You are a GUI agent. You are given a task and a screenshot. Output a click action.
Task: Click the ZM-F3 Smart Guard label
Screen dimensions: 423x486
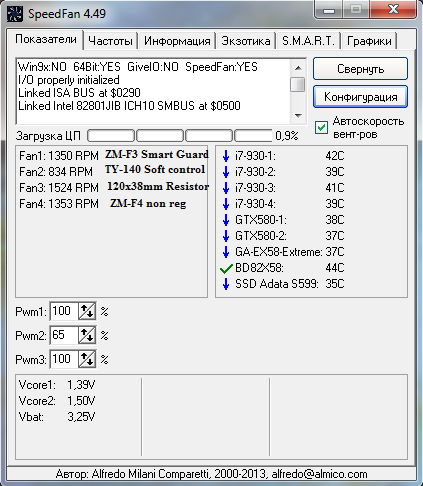click(157, 154)
